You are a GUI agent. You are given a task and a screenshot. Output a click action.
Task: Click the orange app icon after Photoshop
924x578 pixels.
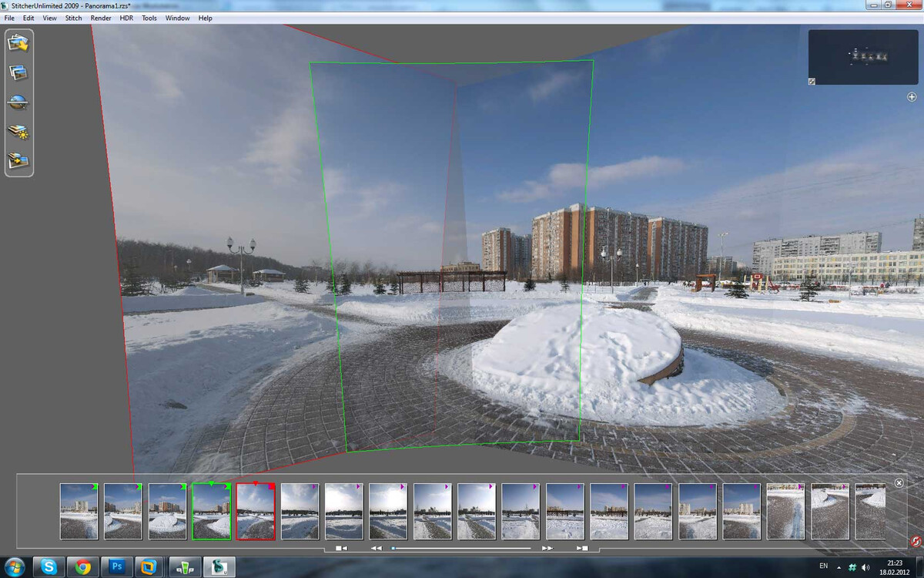point(148,566)
